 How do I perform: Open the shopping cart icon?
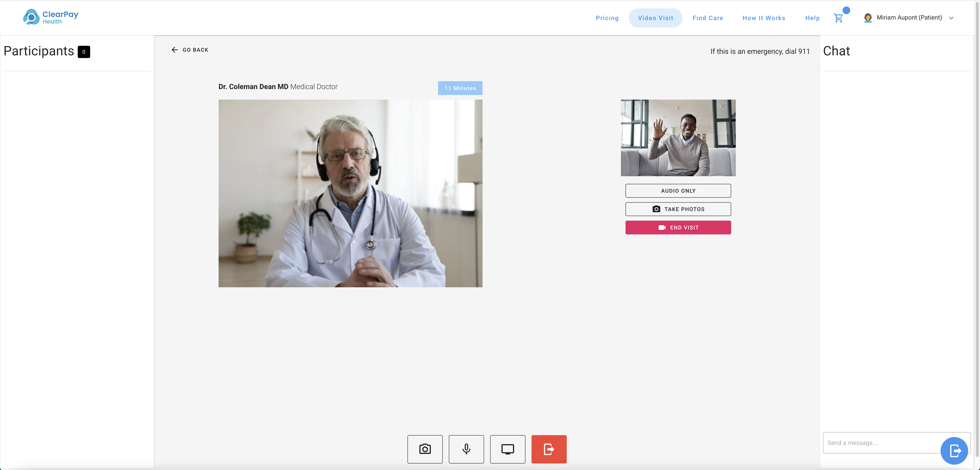(x=838, y=18)
